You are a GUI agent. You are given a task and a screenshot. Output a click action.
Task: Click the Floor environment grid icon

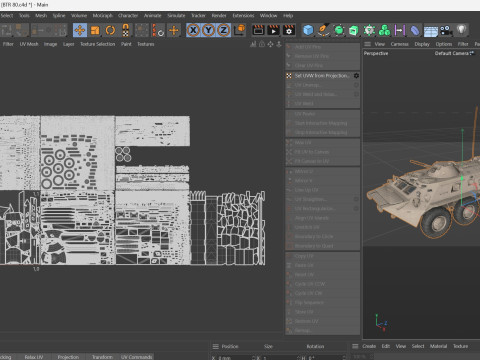431,31
